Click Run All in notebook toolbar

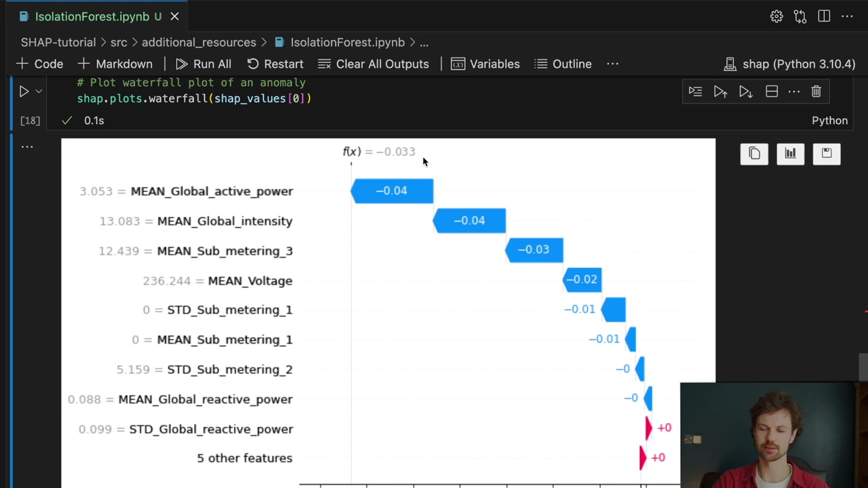click(x=203, y=64)
